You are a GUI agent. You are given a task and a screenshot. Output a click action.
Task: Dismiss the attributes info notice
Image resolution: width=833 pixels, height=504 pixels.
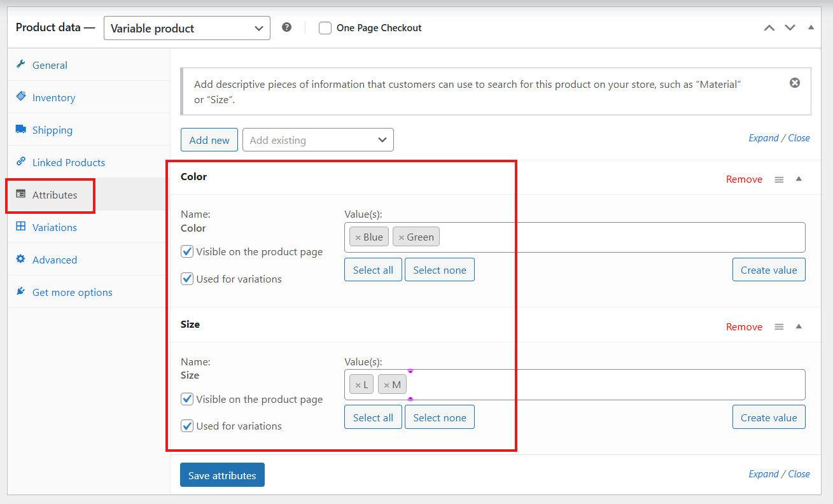(x=794, y=83)
